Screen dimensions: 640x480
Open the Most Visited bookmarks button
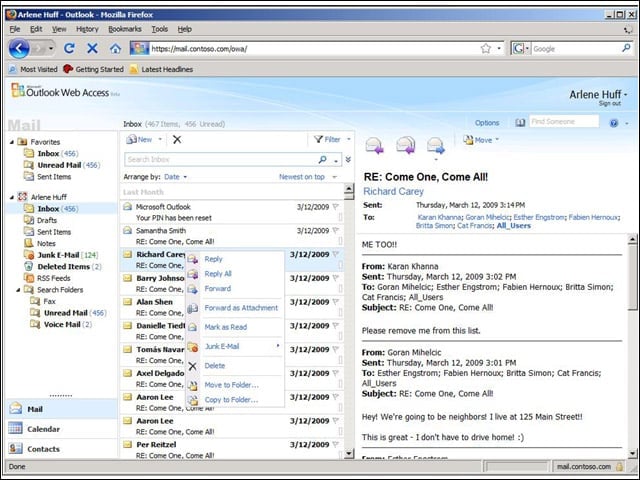coord(33,69)
